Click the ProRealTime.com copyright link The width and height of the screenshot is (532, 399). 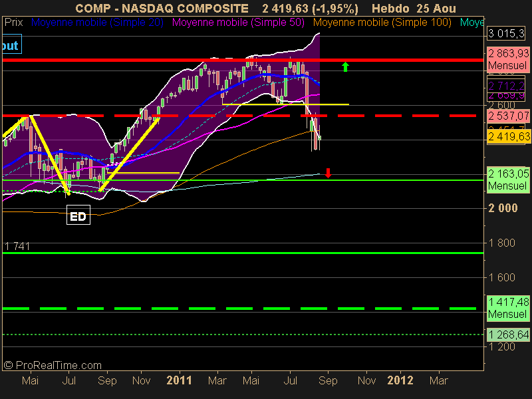pos(53,365)
